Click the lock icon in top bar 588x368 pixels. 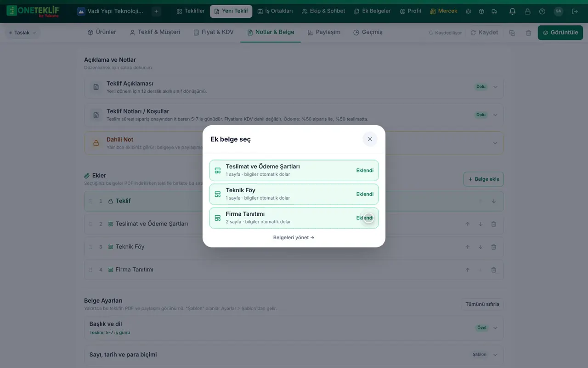coord(527,11)
